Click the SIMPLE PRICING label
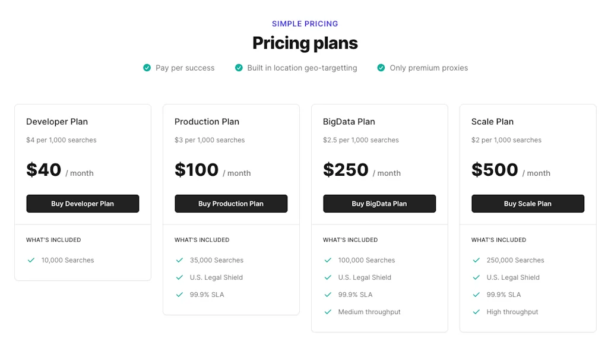The image size is (608, 364). pyautogui.click(x=305, y=24)
